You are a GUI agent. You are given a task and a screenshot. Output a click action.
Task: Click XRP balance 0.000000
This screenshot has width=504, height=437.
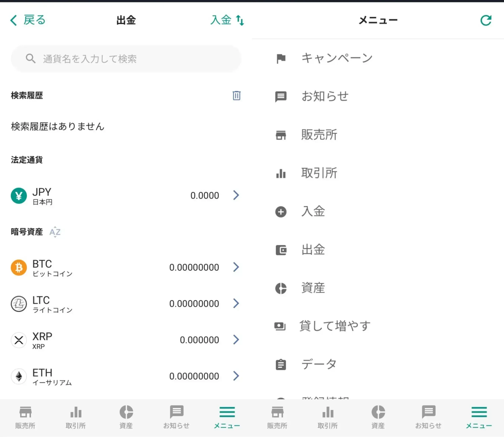199,340
